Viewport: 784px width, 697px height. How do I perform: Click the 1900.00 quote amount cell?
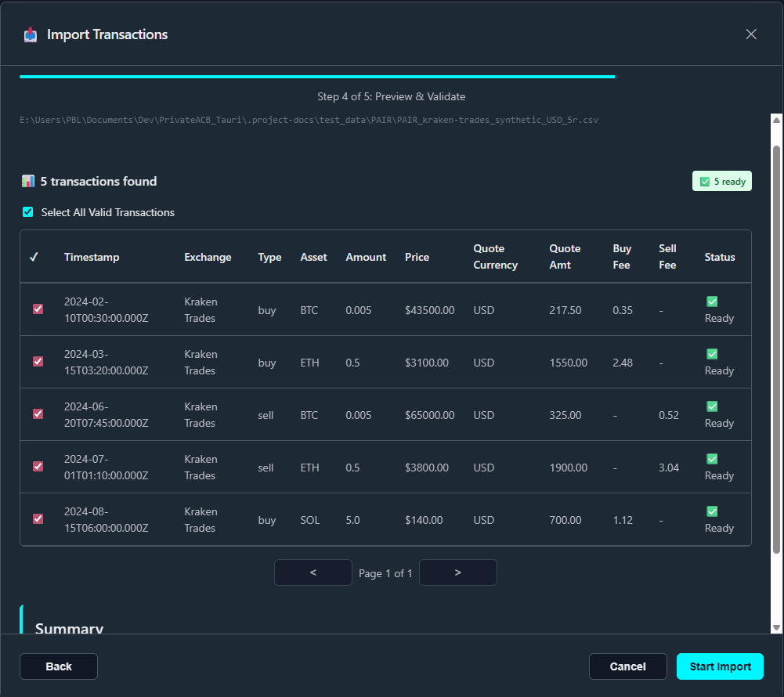[568, 468]
